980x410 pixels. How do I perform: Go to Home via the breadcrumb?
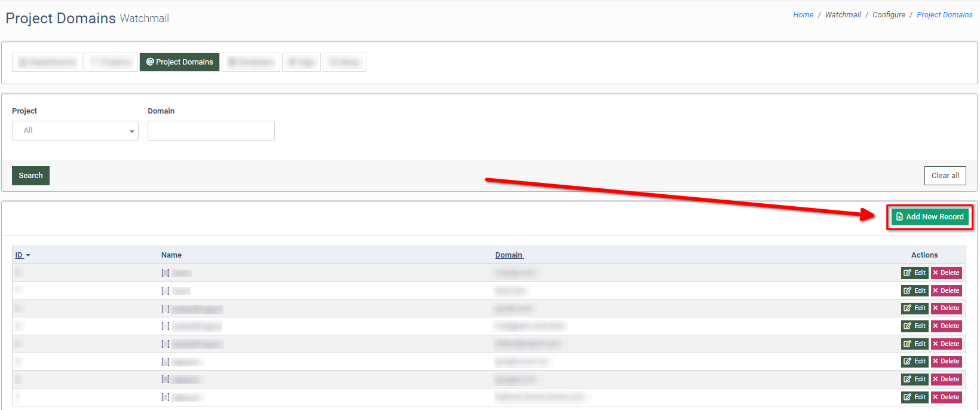click(x=803, y=15)
